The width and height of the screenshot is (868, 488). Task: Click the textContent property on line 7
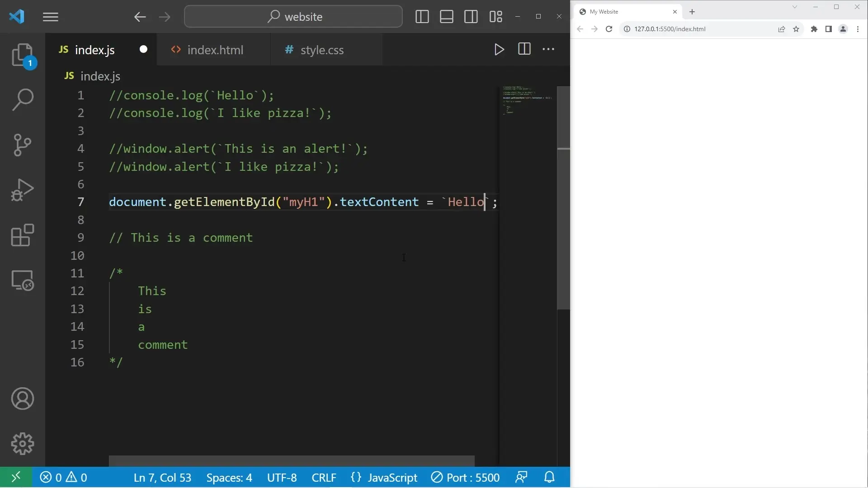379,202
